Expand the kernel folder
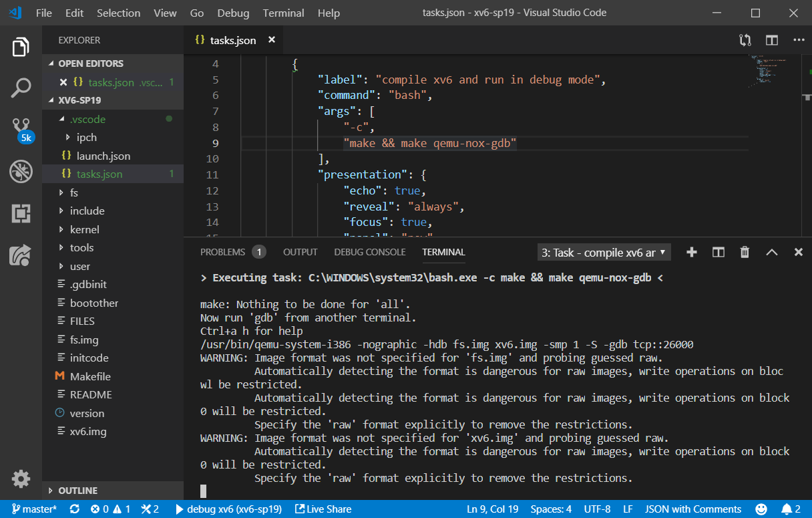This screenshot has height=518, width=812. pyautogui.click(x=84, y=229)
